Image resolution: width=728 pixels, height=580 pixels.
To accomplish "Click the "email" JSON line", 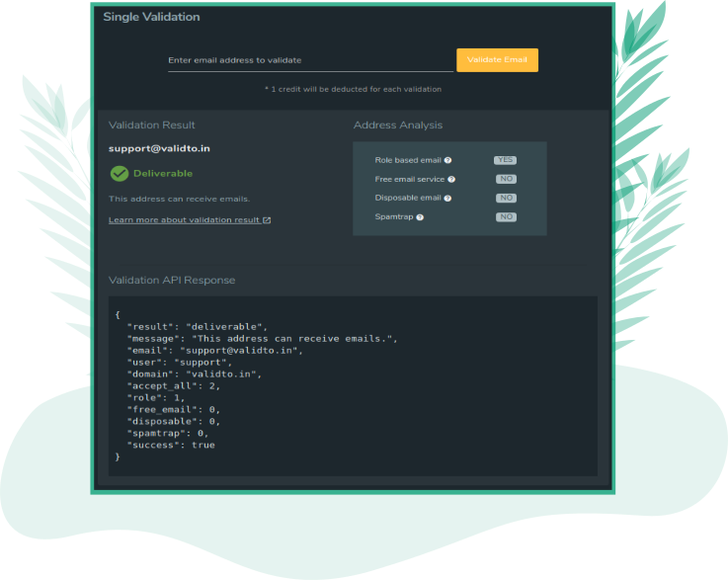I will [x=215, y=351].
